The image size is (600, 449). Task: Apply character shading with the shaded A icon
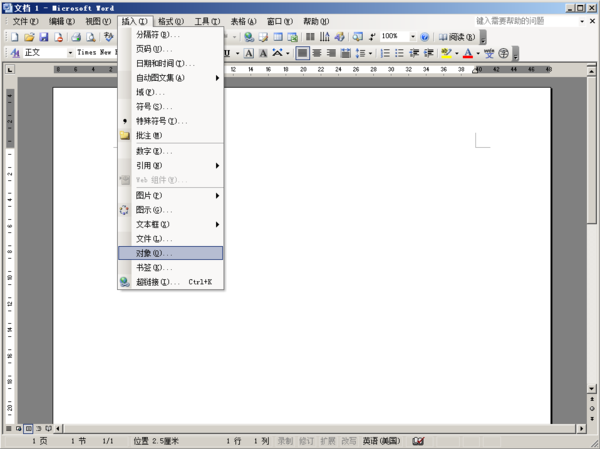(263, 53)
